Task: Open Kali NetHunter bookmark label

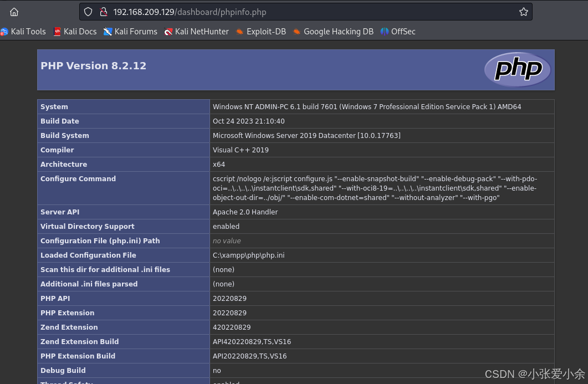Action: (x=202, y=32)
